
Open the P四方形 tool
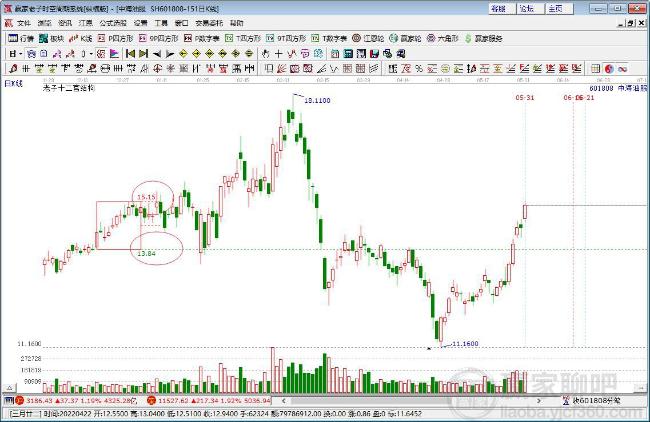pyautogui.click(x=115, y=39)
